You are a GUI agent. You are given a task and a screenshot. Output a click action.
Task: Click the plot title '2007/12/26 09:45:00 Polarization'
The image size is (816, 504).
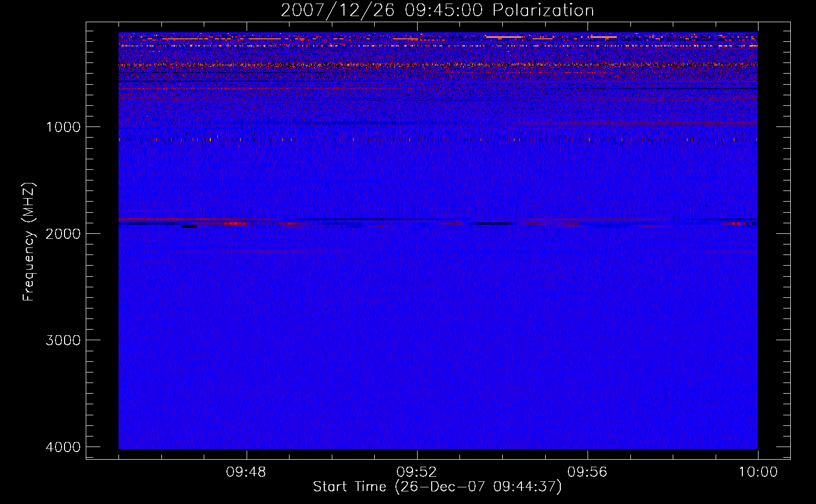(437, 11)
